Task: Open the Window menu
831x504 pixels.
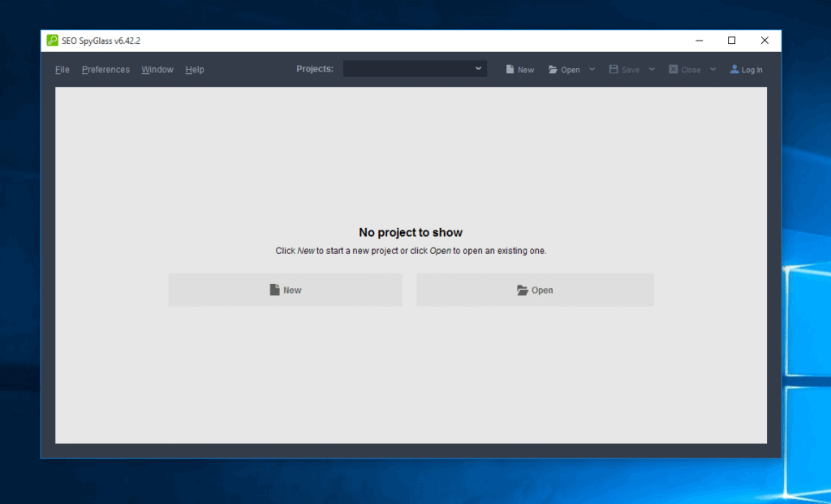Action: point(157,69)
